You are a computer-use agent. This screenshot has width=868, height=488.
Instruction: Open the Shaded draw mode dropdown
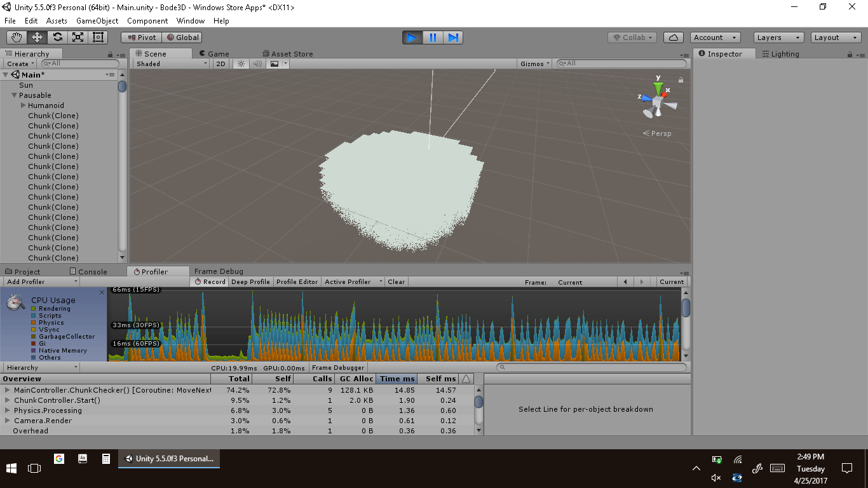(171, 64)
